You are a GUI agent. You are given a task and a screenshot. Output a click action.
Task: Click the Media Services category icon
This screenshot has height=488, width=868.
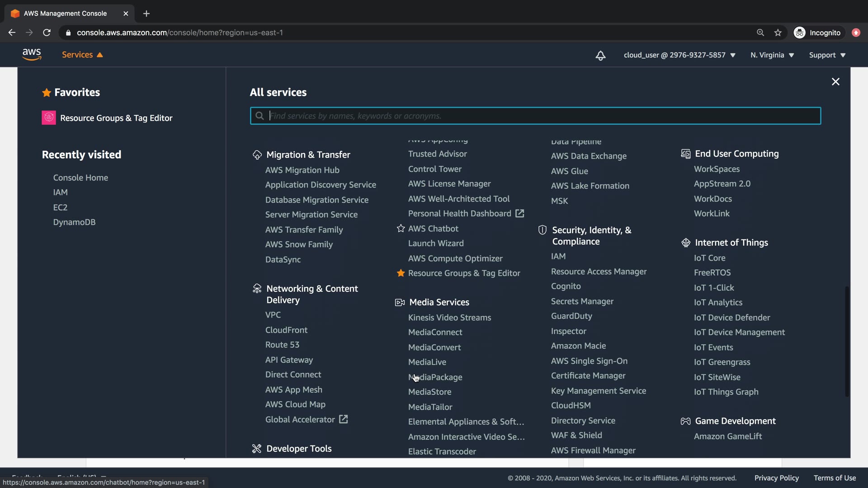(400, 302)
